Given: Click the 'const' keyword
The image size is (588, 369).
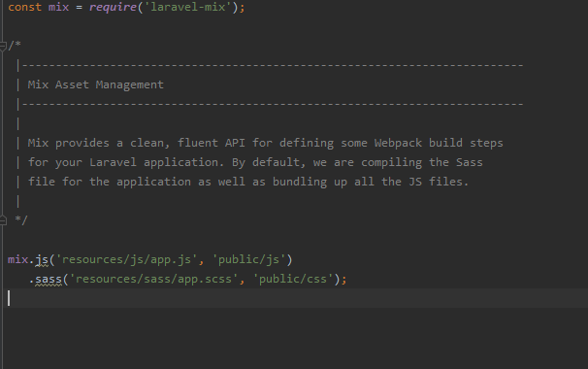Looking at the screenshot, I should tap(25, 7).
